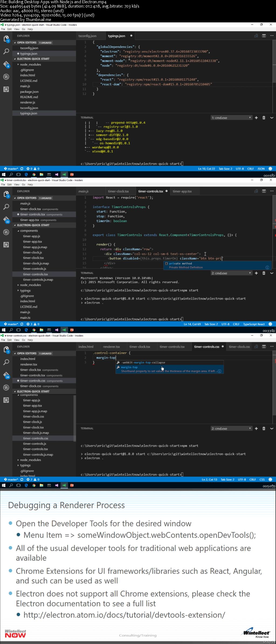Open Search view in timer-controls.tsx window
Image resolution: width=276 pixels, height=644 pixels.
[6, 207]
